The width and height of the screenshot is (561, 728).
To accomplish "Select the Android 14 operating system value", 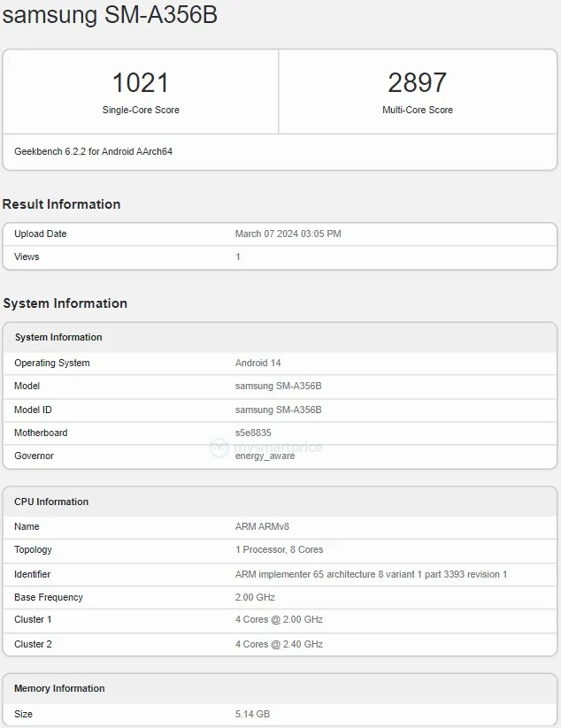I will pos(257,363).
